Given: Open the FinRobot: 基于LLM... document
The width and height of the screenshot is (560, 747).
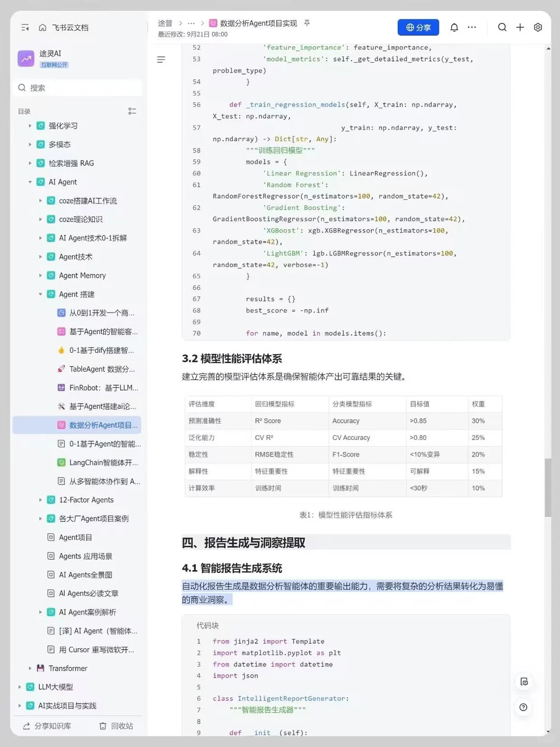Looking at the screenshot, I should pyautogui.click(x=103, y=388).
